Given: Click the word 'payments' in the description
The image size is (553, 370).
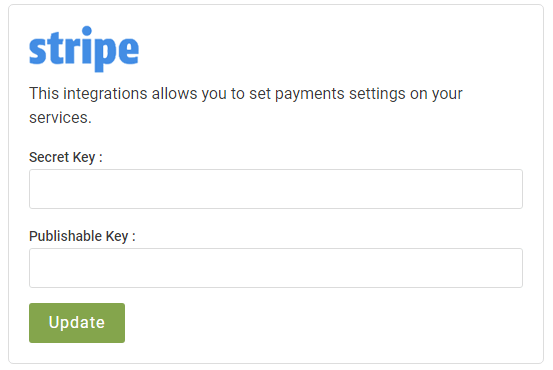Looking at the screenshot, I should [310, 95].
